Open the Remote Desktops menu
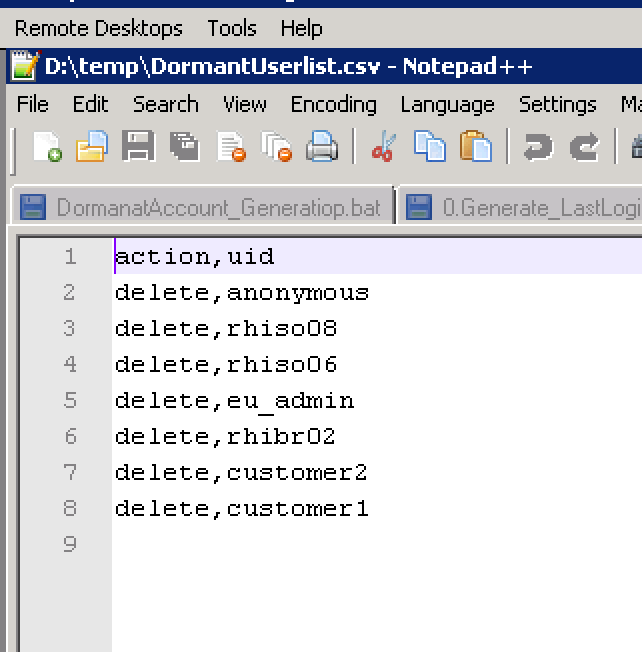The width and height of the screenshot is (642, 652). (99, 28)
